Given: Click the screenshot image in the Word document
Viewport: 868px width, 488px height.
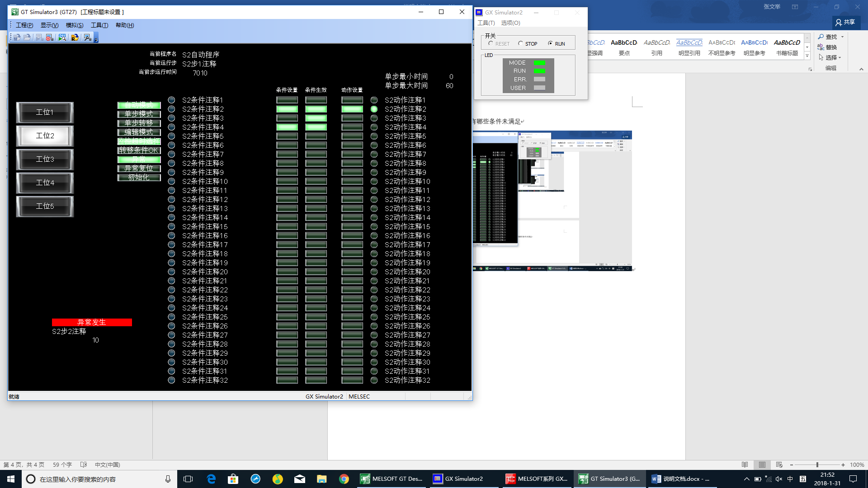Looking at the screenshot, I should coord(552,201).
